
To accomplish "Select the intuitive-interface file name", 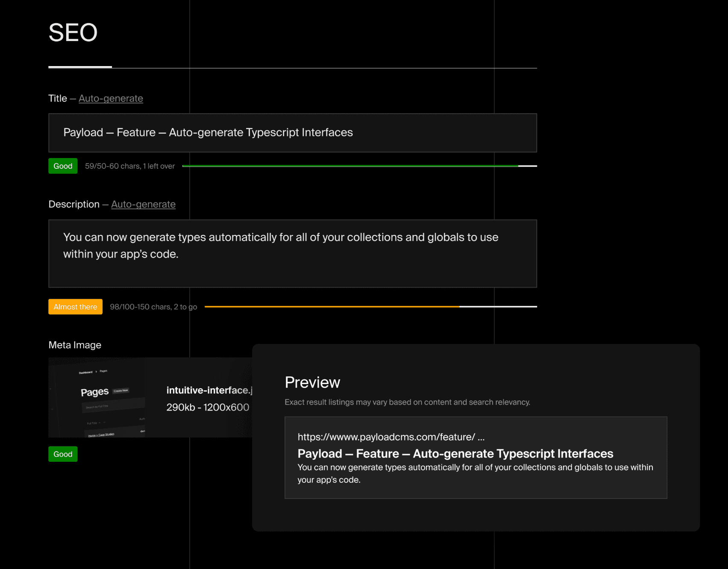I will pyautogui.click(x=209, y=390).
